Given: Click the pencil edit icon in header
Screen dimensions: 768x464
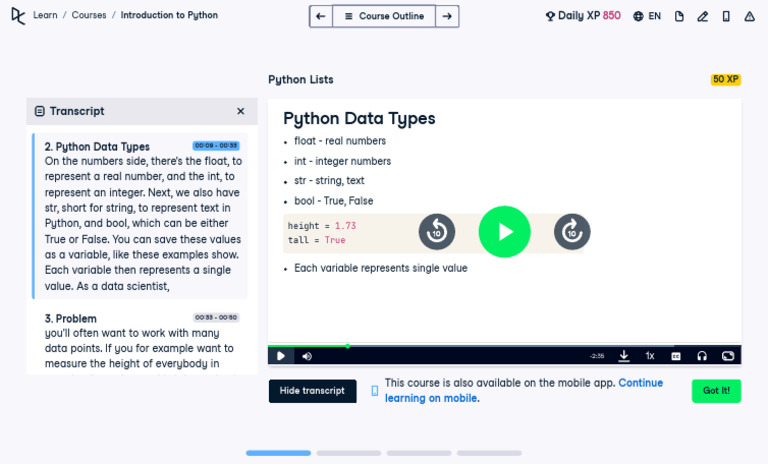Looking at the screenshot, I should tap(703, 16).
